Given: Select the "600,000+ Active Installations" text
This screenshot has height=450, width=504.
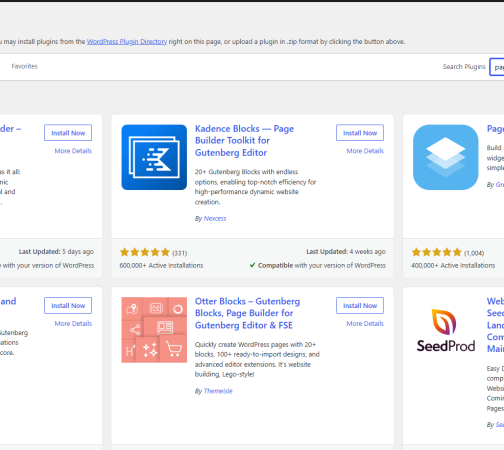Looking at the screenshot, I should [161, 266].
